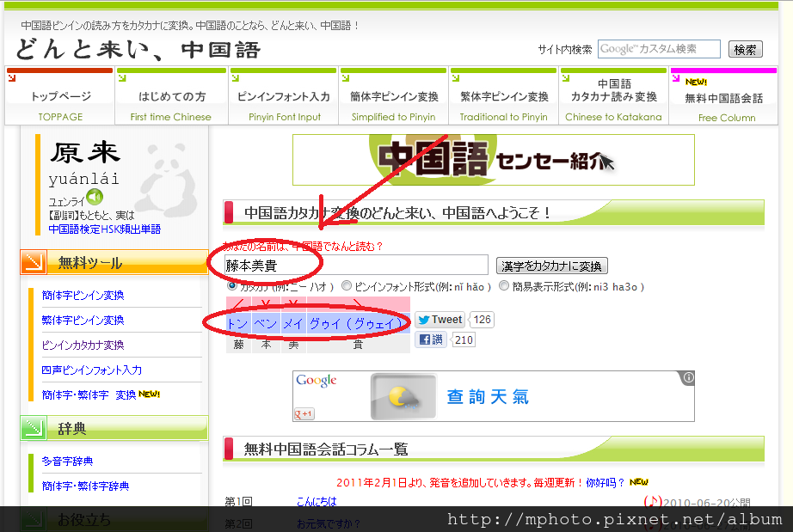Screen dimensions: 793x532
Task: Select the 簡易表示形式 radio button
Action: point(504,285)
